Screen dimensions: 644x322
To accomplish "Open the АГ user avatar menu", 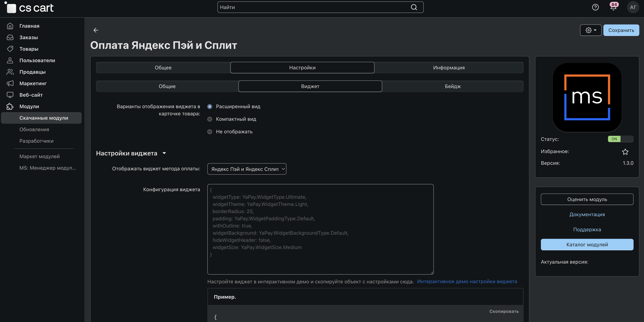I will tap(633, 7).
